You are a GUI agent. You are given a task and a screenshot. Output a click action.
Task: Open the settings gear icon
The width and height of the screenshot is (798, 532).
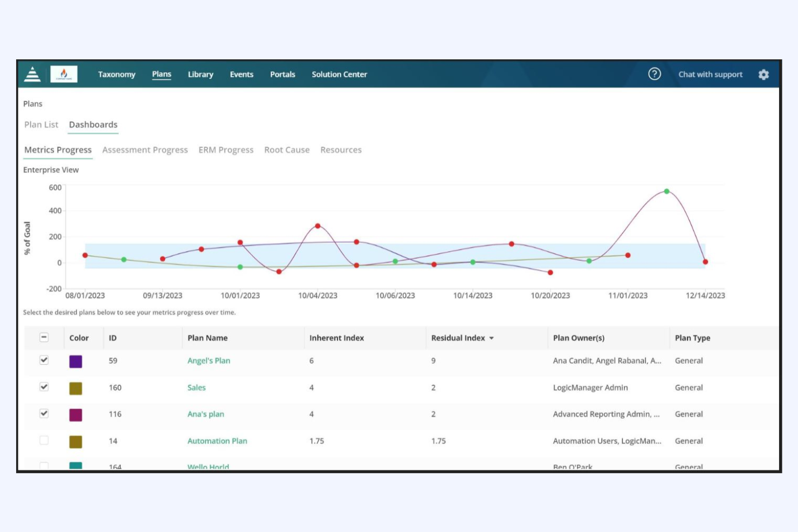pos(763,74)
